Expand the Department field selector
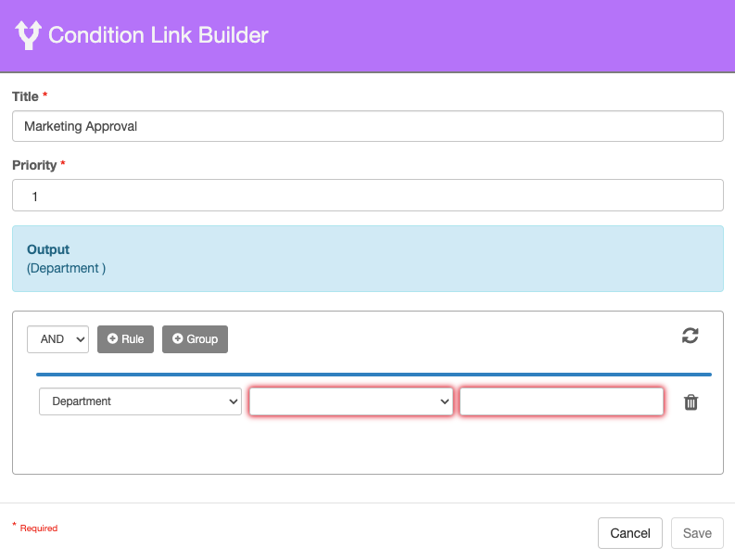 click(140, 401)
